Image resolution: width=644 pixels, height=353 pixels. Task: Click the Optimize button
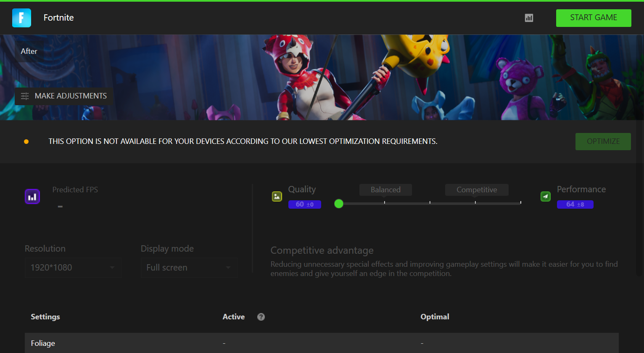click(x=603, y=141)
